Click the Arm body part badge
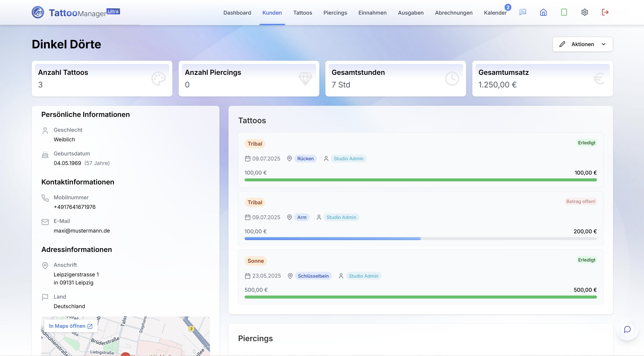The image size is (644, 356). point(302,217)
